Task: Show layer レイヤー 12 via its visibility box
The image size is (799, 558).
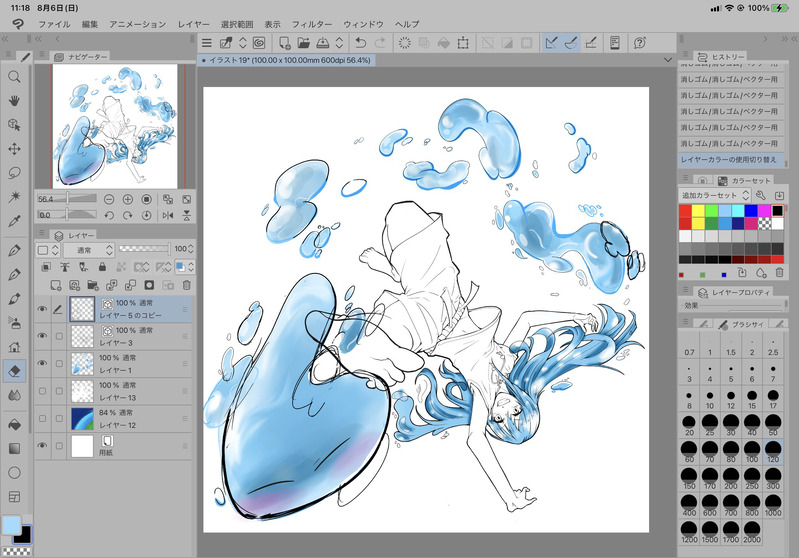Action: (x=42, y=418)
